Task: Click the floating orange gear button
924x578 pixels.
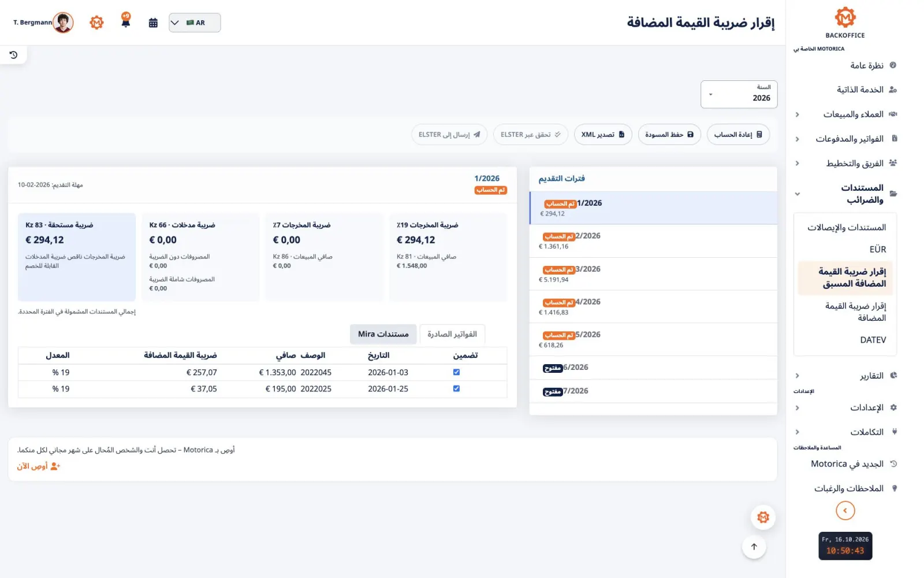Action: point(763,517)
